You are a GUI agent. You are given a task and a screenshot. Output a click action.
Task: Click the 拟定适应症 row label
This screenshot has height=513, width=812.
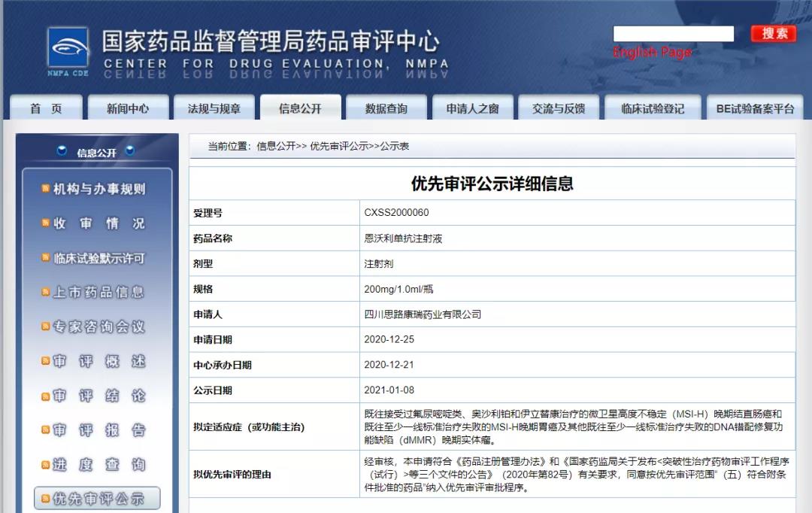click(249, 427)
